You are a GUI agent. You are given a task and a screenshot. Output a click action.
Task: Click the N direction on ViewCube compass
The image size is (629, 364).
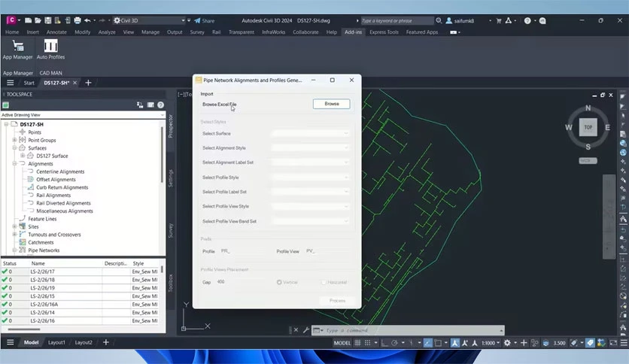point(588,108)
